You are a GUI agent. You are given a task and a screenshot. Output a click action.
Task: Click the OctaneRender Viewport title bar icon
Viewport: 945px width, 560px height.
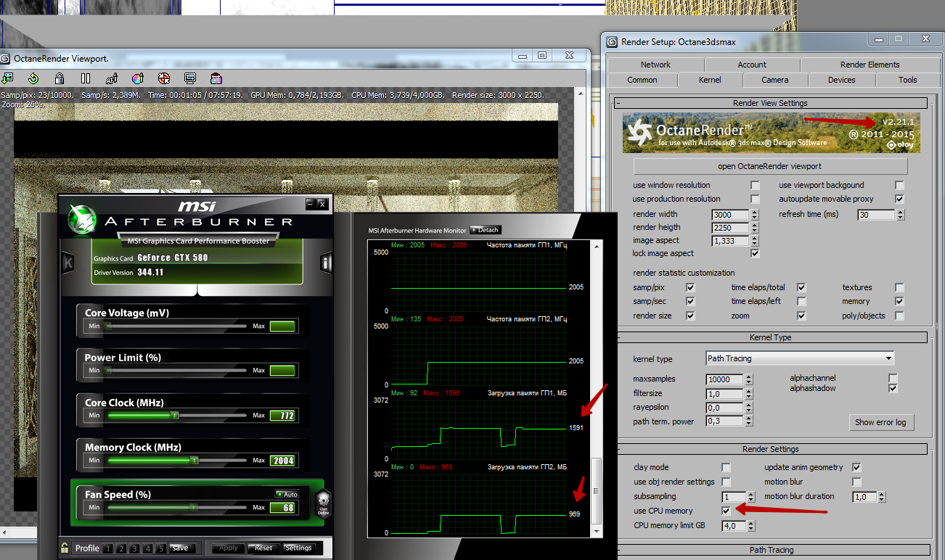coord(6,59)
